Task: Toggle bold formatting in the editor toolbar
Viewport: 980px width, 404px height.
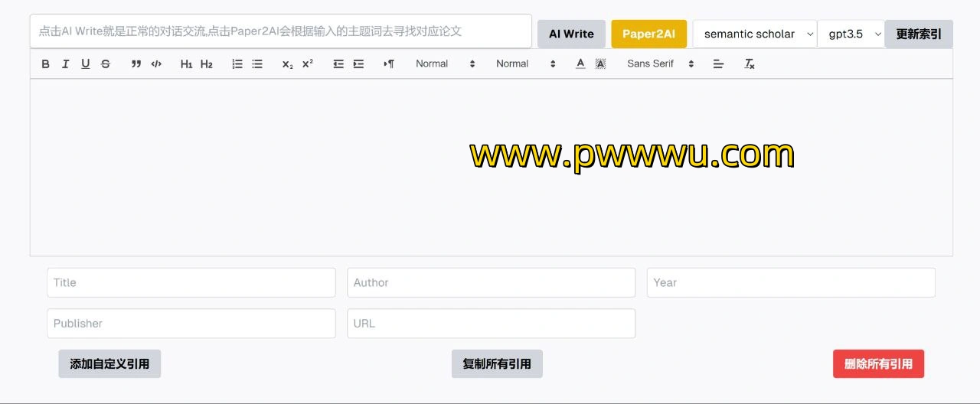Action: point(45,64)
